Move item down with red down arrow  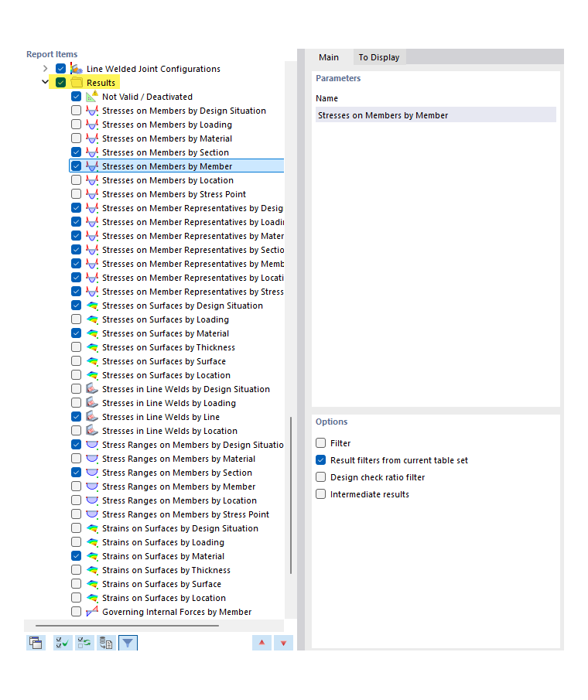283,643
